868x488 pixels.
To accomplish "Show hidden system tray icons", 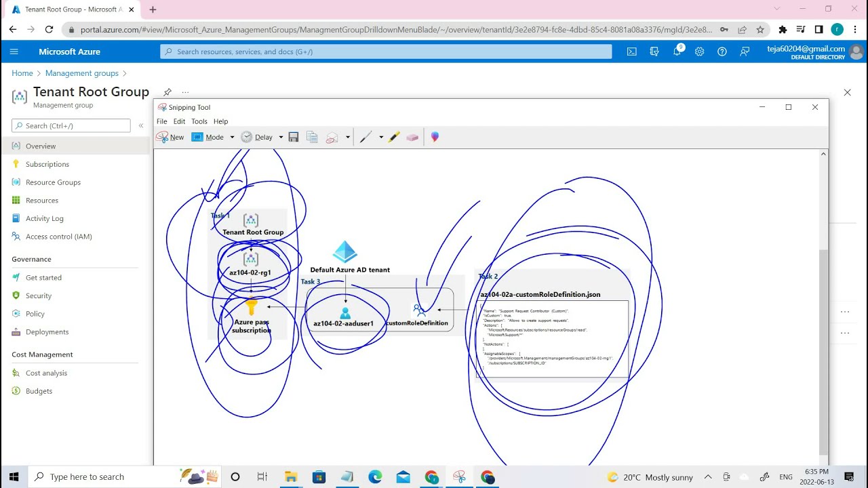I will point(708,476).
